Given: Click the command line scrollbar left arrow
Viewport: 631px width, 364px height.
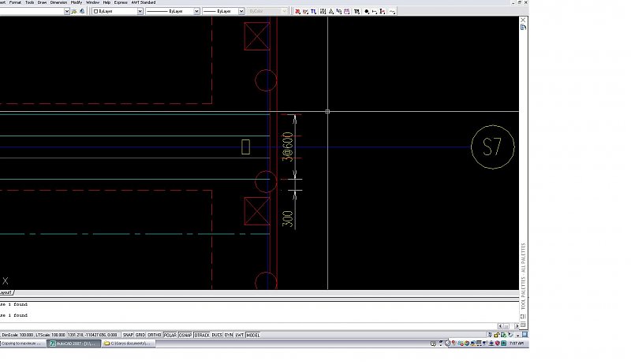Looking at the screenshot, I should pos(501,326).
